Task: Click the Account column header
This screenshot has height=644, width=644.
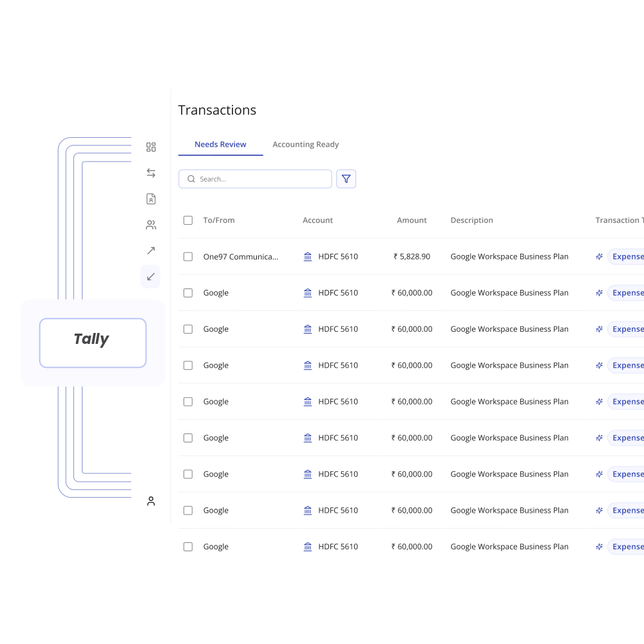Action: (317, 220)
